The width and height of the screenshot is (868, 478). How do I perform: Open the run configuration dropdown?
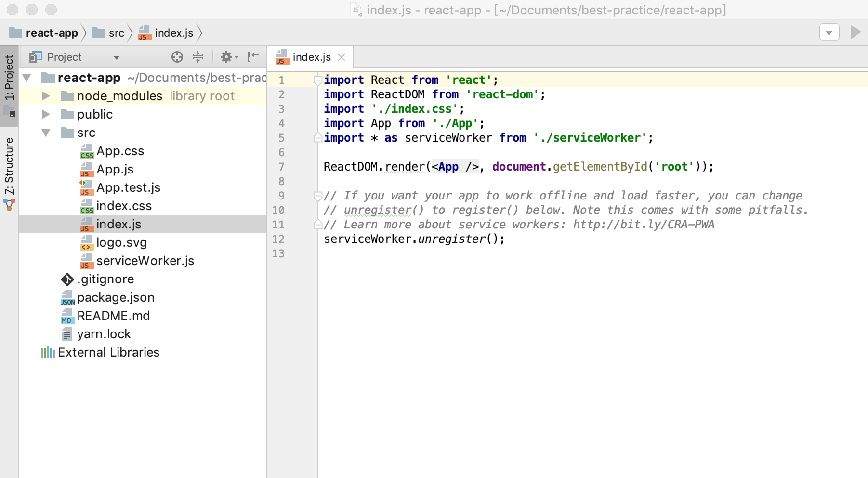829,32
